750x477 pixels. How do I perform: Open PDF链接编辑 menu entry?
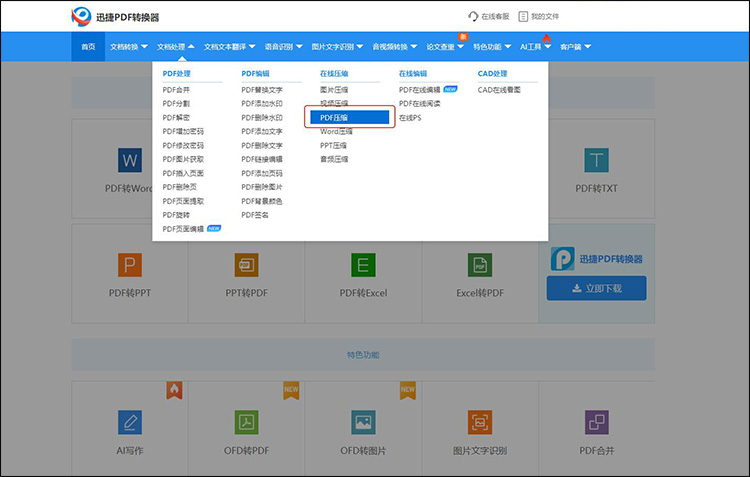(x=262, y=159)
